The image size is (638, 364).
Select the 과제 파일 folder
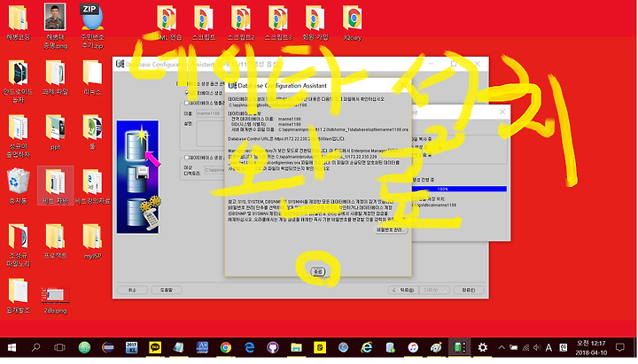click(55, 78)
